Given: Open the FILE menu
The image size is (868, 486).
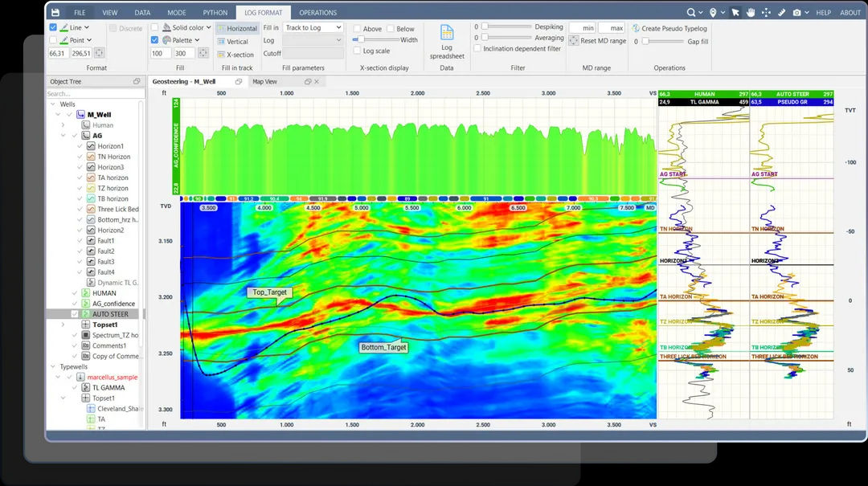Looking at the screenshot, I should coord(80,12).
